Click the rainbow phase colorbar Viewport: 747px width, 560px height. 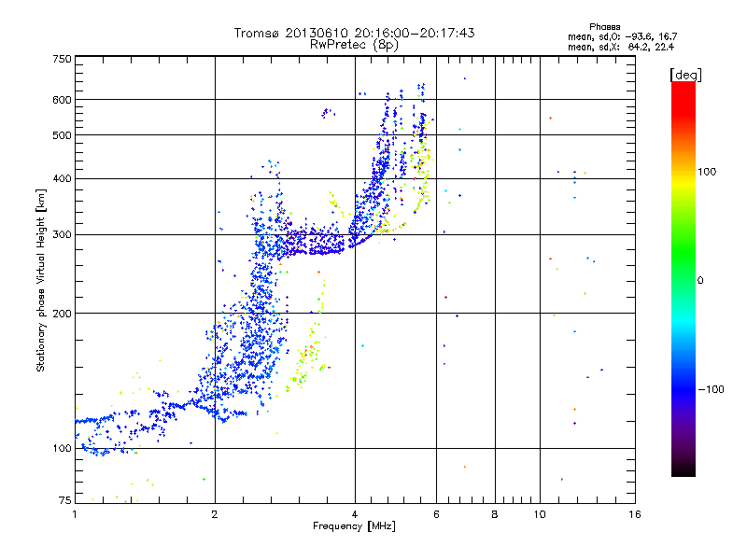684,279
